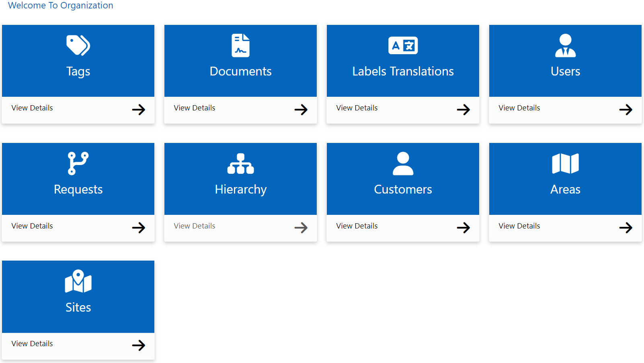644x363 pixels.
Task: Open View Details for Areas
Action: (519, 226)
